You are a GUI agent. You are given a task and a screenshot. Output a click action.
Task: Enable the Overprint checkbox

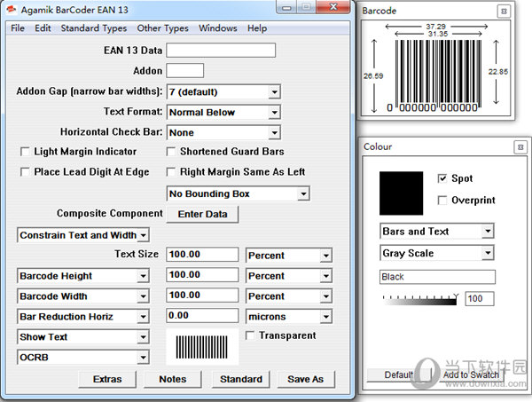coord(443,200)
